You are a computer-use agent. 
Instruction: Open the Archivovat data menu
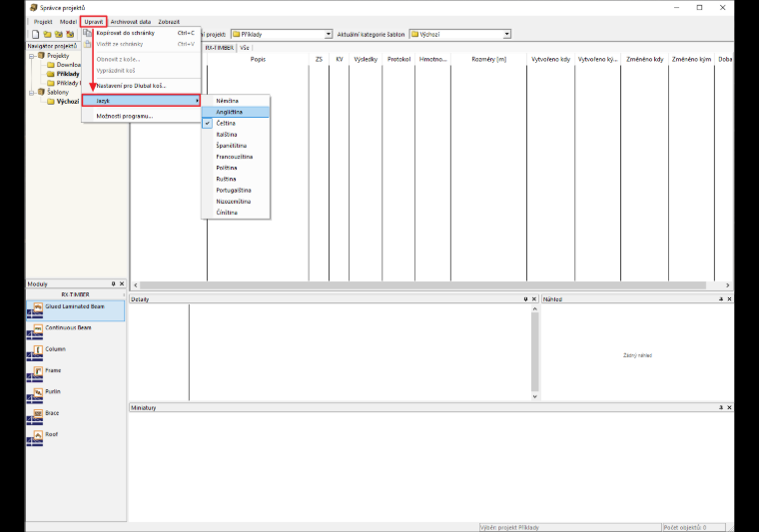coord(130,22)
